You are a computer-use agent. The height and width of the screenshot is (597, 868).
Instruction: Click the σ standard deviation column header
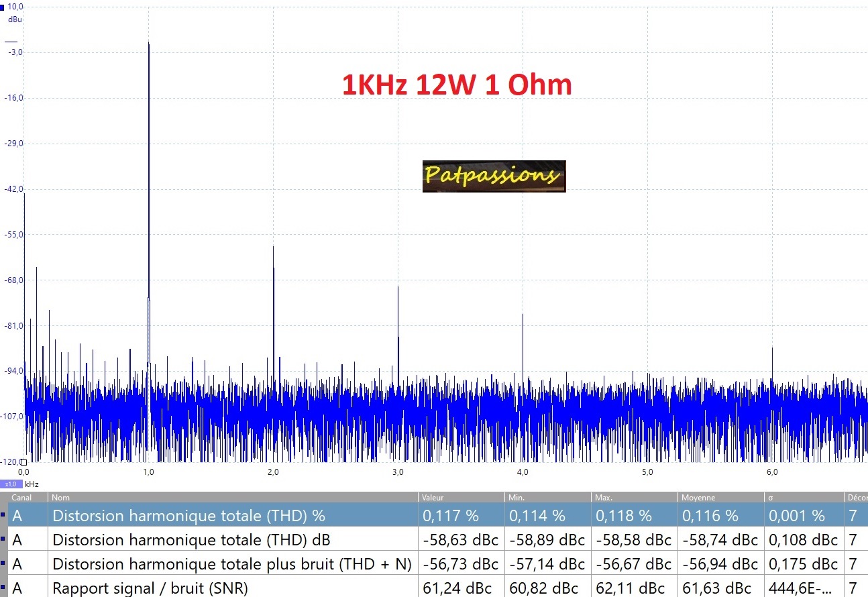[x=771, y=498]
